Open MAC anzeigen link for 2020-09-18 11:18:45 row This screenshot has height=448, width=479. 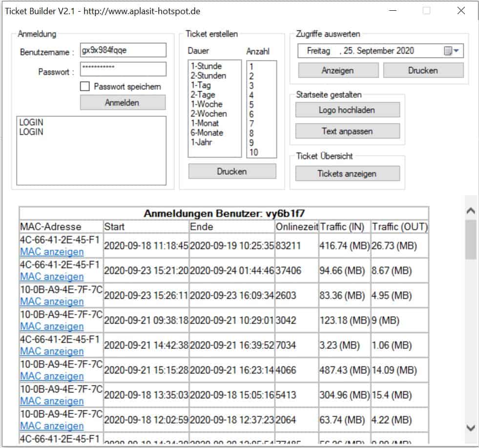click(52, 252)
